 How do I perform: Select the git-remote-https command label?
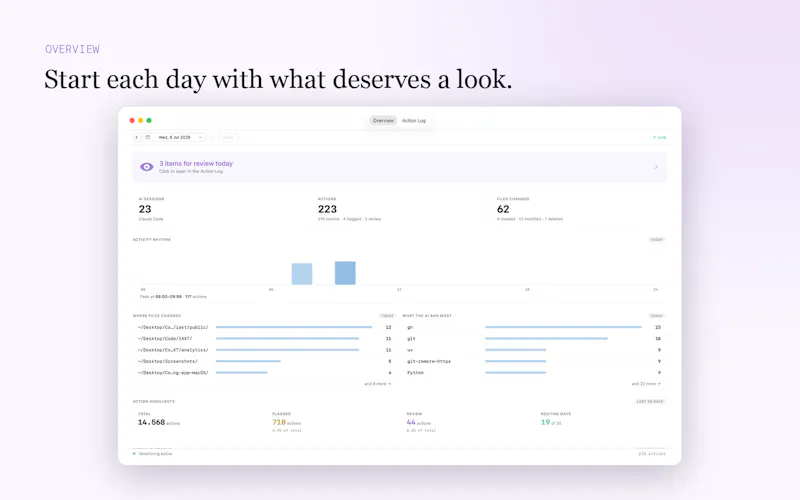[429, 361]
